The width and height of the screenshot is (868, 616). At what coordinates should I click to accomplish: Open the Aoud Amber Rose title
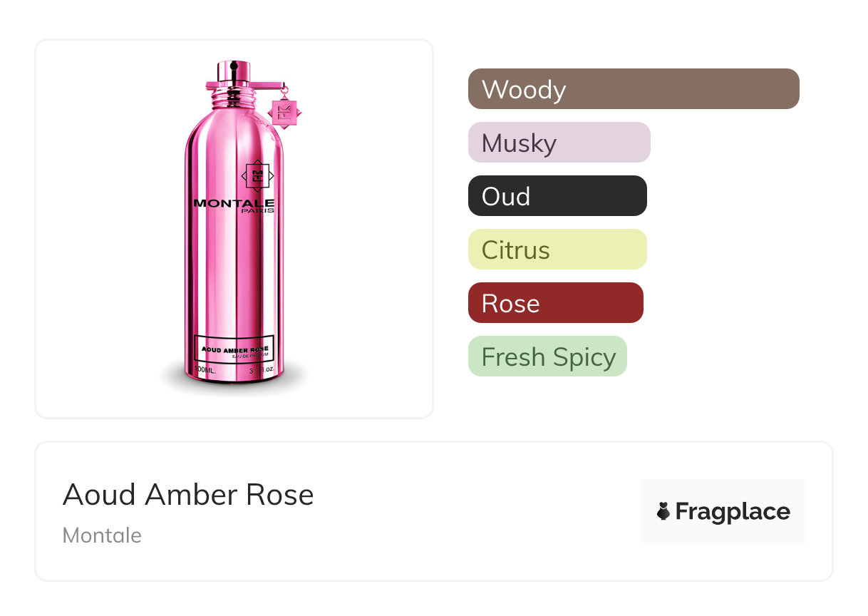(188, 495)
